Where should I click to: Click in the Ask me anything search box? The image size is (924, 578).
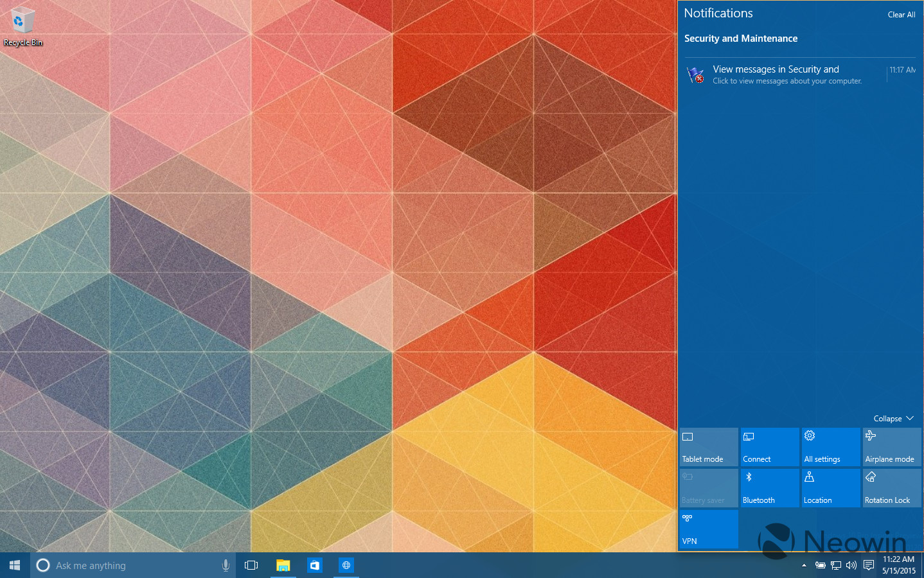tap(133, 565)
